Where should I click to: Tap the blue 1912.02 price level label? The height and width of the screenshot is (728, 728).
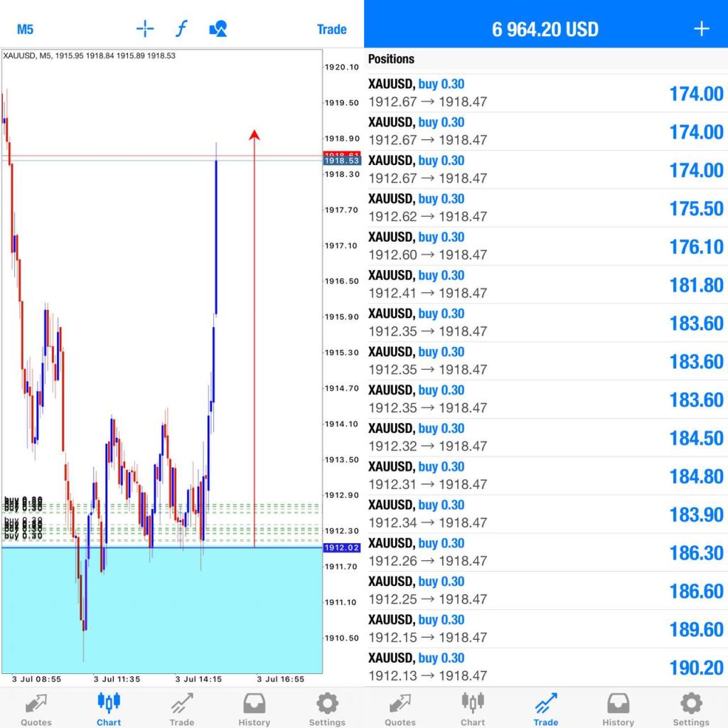342,547
